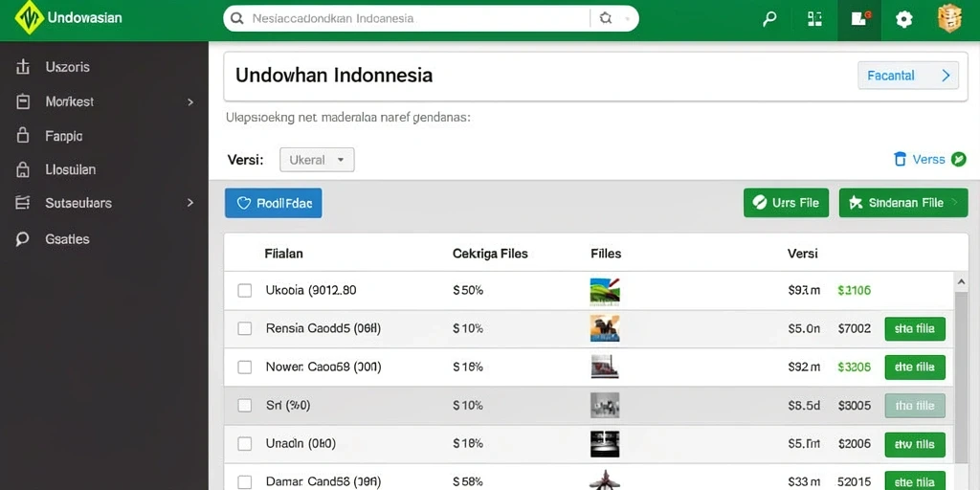Click green button in Unadin (0%0) row

tap(915, 444)
